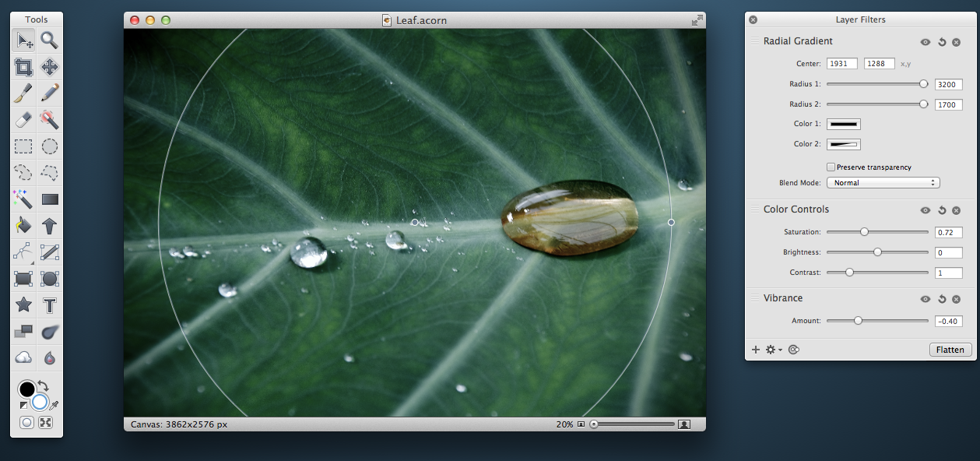Screen dimensions: 980x461
Task: Click the Radius 2 field showing 1700
Action: (x=948, y=104)
